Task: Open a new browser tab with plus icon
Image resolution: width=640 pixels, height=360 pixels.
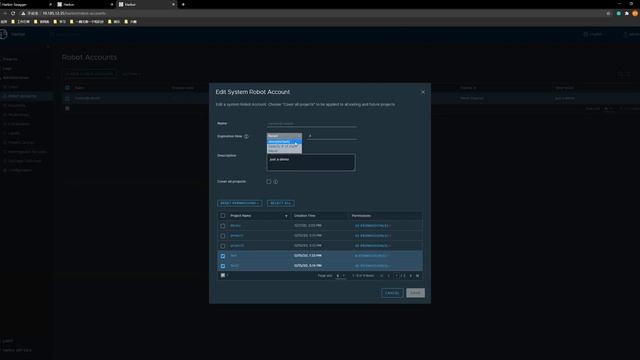Action: pyautogui.click(x=183, y=4)
